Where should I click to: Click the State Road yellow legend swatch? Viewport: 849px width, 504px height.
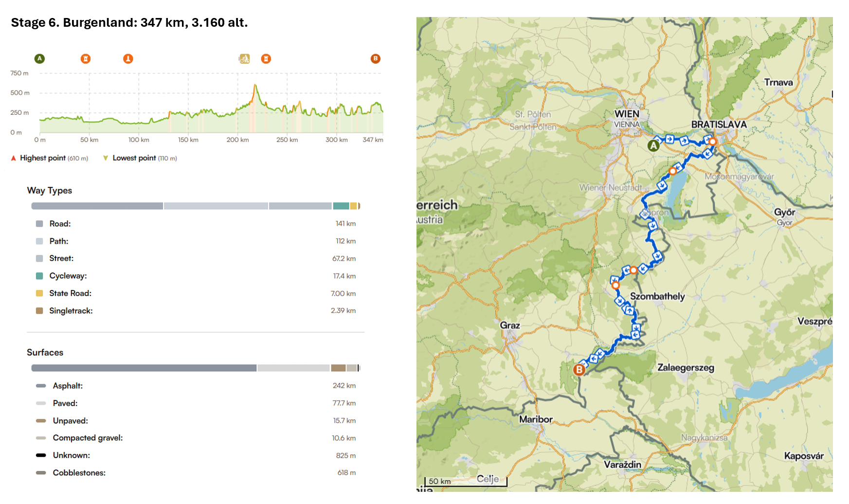tap(39, 293)
